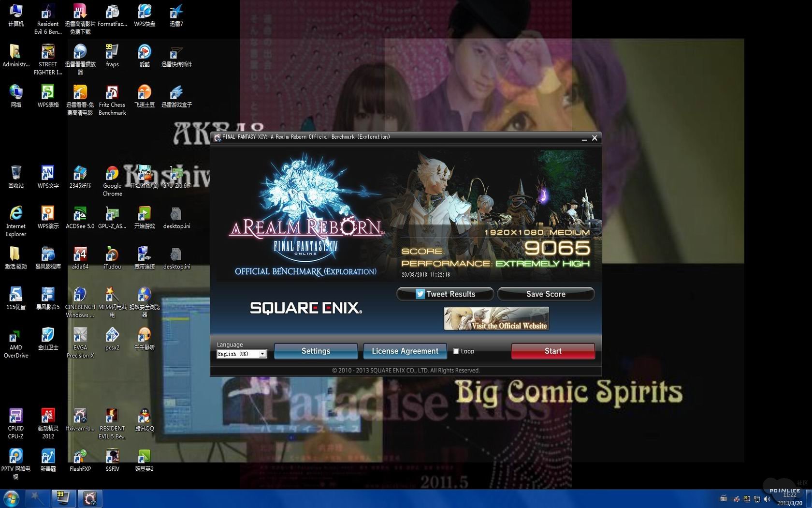The width and height of the screenshot is (812, 508).
Task: Open the 2345好压 desktop icon
Action: (80, 177)
